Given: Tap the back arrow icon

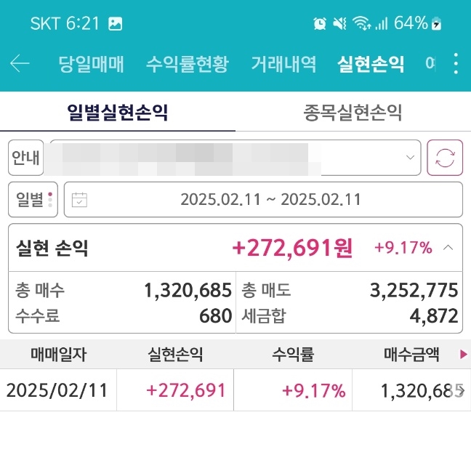Looking at the screenshot, I should point(20,64).
